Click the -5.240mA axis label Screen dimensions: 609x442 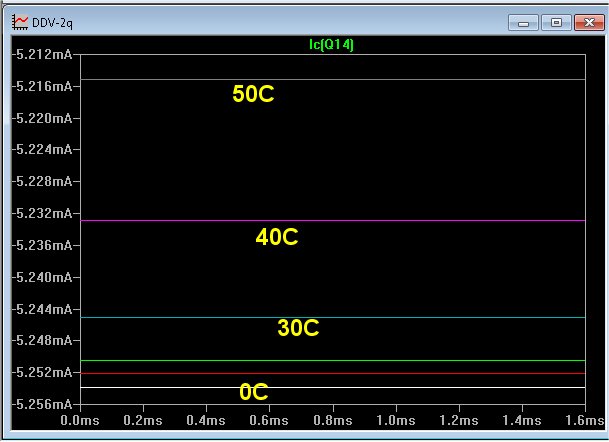(42, 277)
